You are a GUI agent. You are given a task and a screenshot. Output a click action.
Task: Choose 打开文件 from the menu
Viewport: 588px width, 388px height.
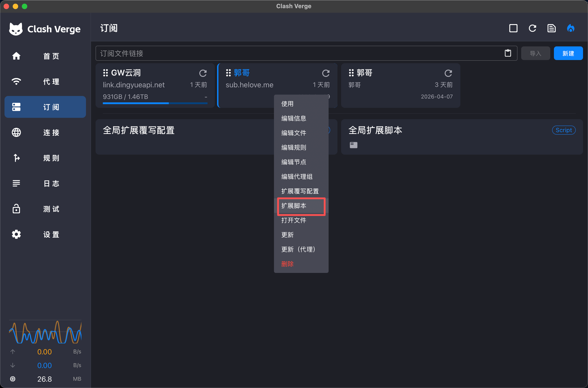click(x=301, y=220)
